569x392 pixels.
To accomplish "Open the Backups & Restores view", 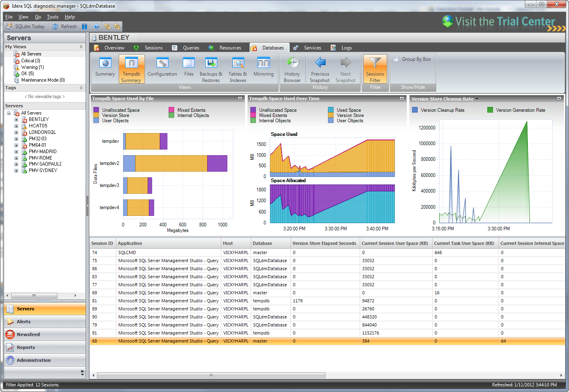I will (211, 68).
